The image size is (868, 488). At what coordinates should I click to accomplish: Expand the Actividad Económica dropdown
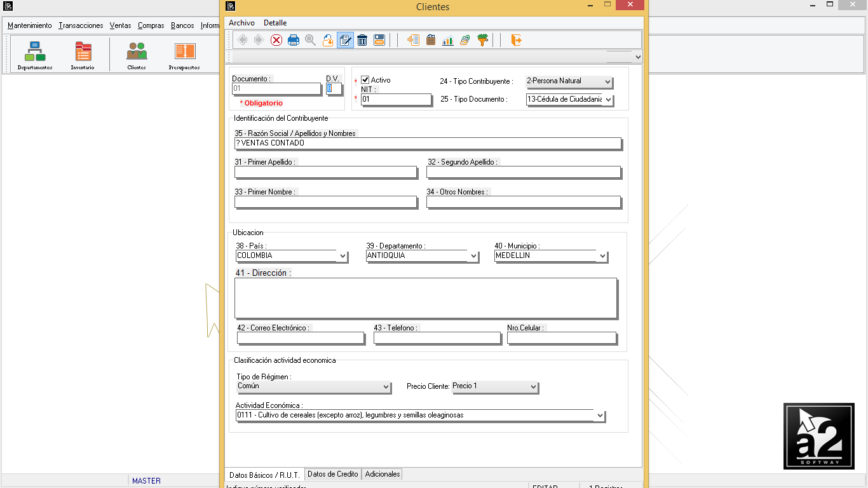click(x=599, y=416)
